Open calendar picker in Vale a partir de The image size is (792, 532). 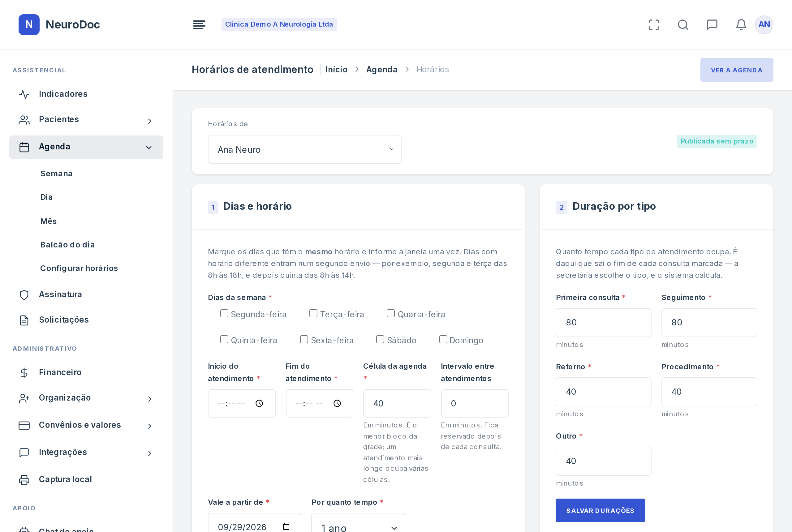coord(286,526)
